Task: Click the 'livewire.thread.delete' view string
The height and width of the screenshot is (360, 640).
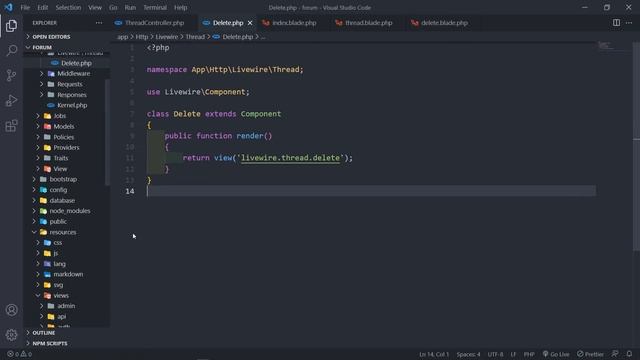Action: (290, 158)
